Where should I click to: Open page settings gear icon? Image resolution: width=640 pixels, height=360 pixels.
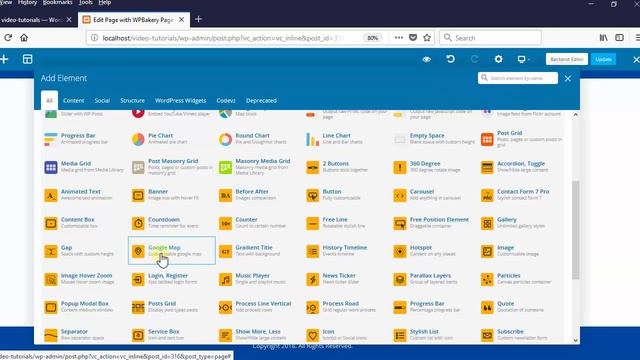pos(498,59)
